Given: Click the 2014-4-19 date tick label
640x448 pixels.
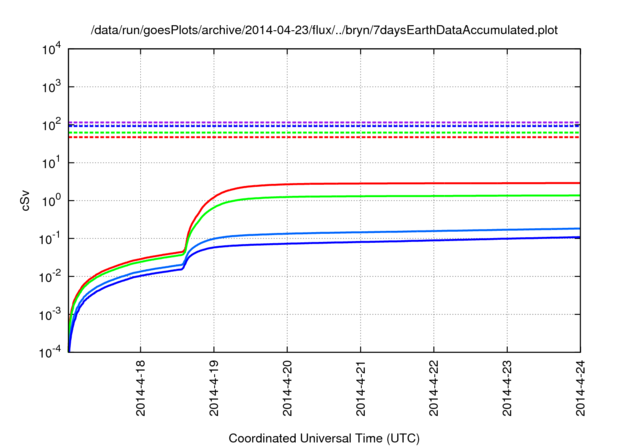Looking at the screenshot, I should coord(214,388).
